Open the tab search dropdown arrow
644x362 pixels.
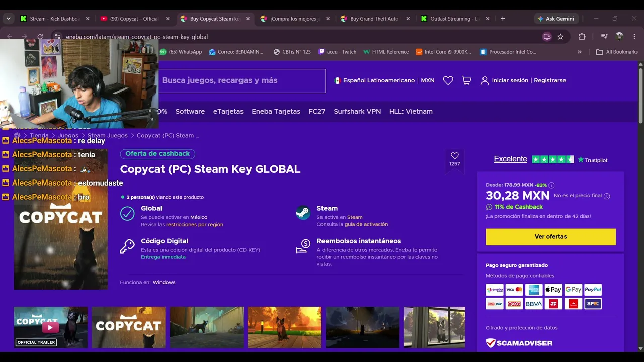coord(8,19)
